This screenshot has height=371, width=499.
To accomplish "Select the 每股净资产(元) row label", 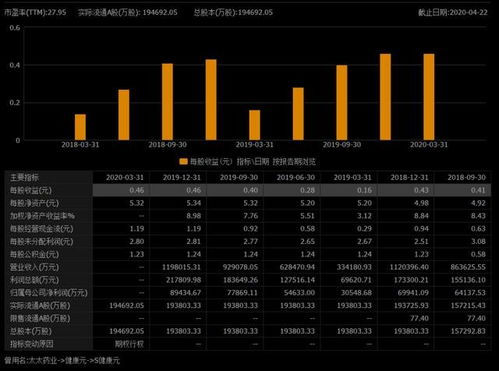I will tap(34, 203).
